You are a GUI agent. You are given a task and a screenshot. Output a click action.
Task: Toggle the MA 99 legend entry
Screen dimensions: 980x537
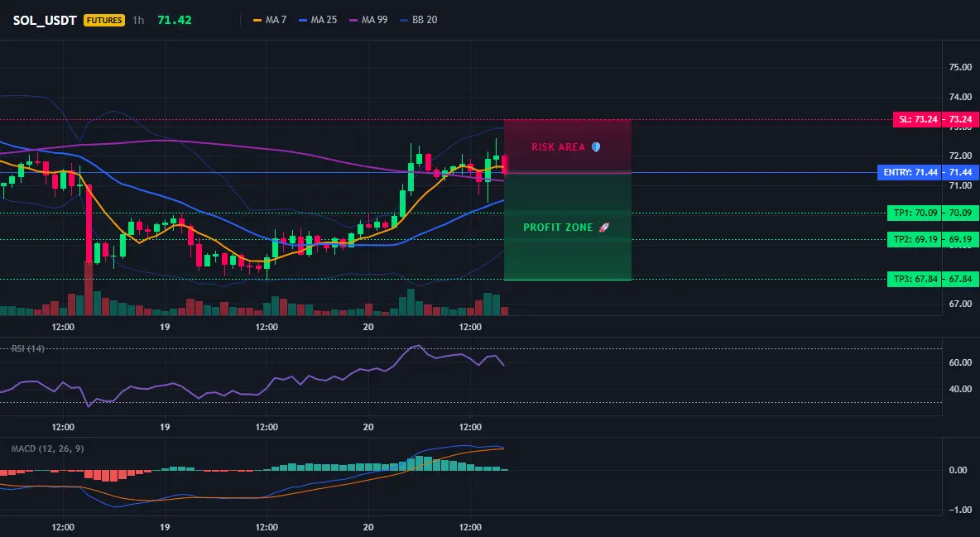[368, 20]
